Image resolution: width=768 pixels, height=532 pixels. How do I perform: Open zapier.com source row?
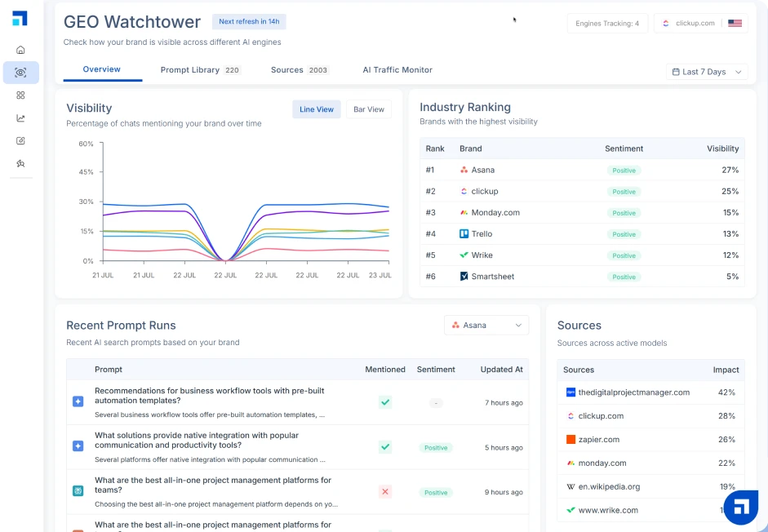coord(650,440)
